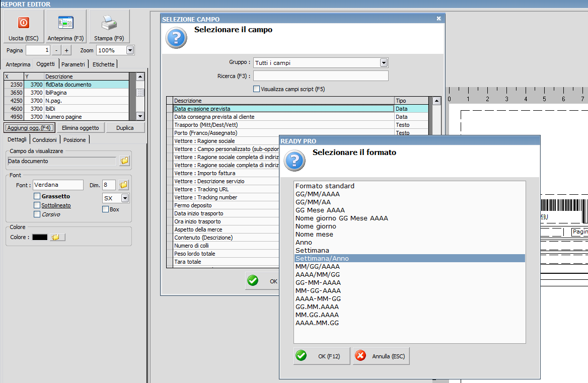This screenshot has height=383, width=588.
Task: Toggle the Sottolineato checkbox
Action: click(x=37, y=205)
